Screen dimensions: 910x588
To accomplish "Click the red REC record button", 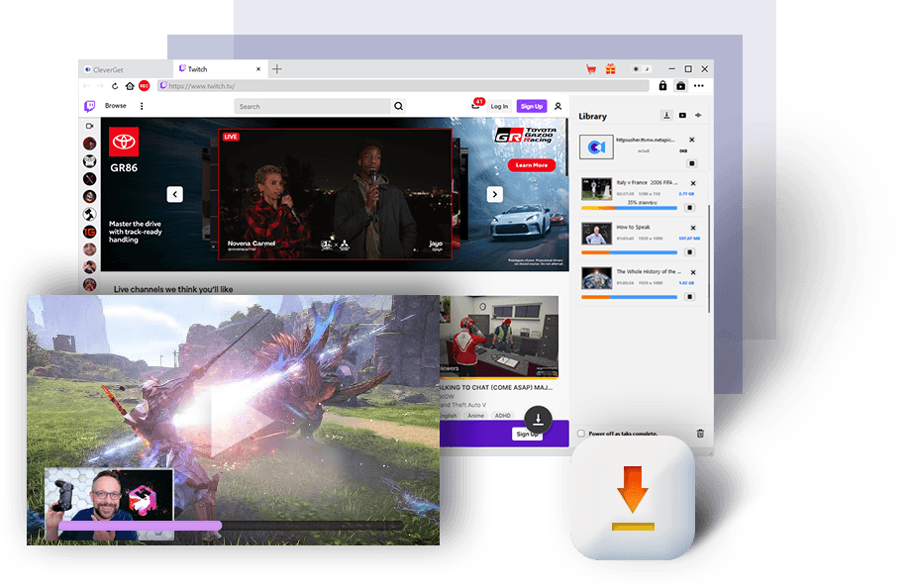I will coord(145,86).
